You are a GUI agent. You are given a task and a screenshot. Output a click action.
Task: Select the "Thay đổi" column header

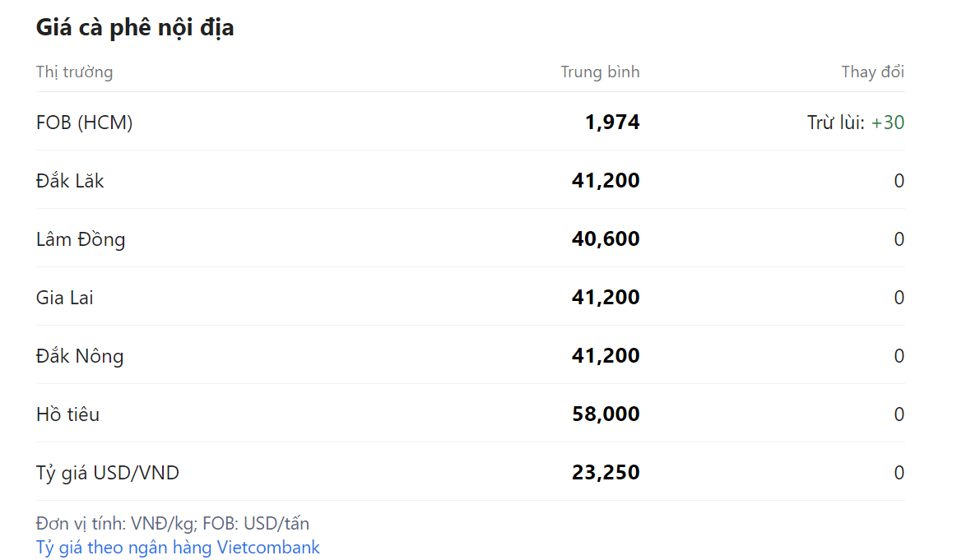point(872,72)
